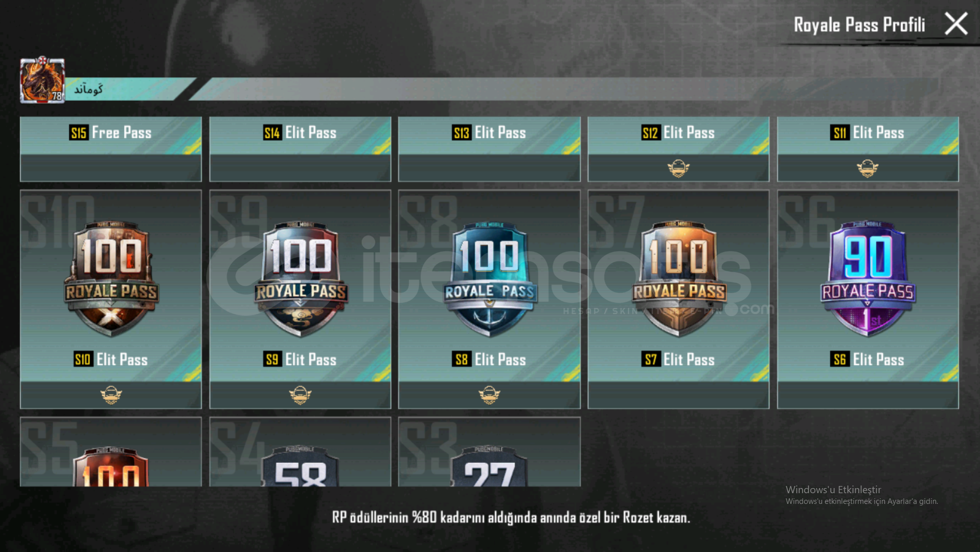Open the S15 Free Pass card
This screenshot has width=980, height=552.
pos(111,149)
